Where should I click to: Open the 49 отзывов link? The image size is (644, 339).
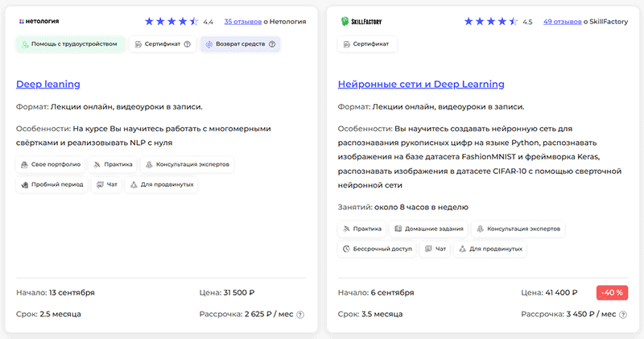point(562,22)
